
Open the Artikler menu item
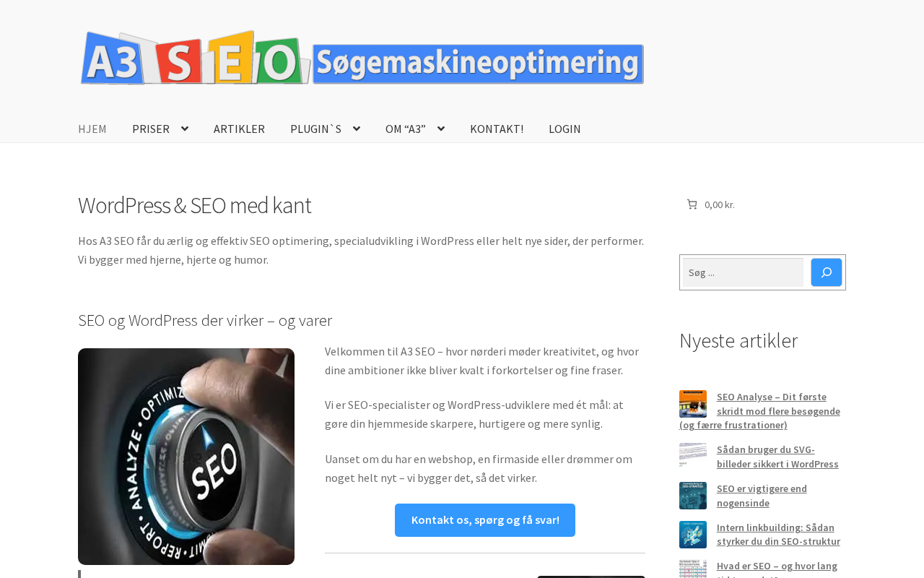pos(239,129)
